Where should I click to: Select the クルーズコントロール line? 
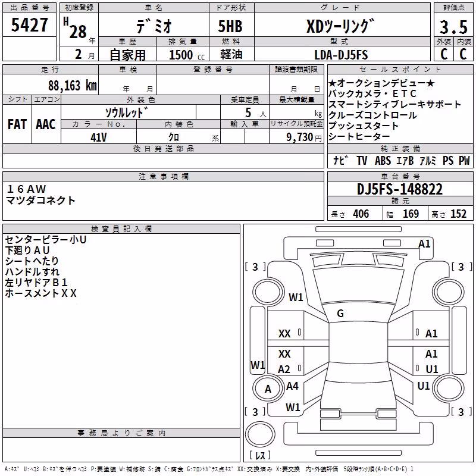coord(372,115)
